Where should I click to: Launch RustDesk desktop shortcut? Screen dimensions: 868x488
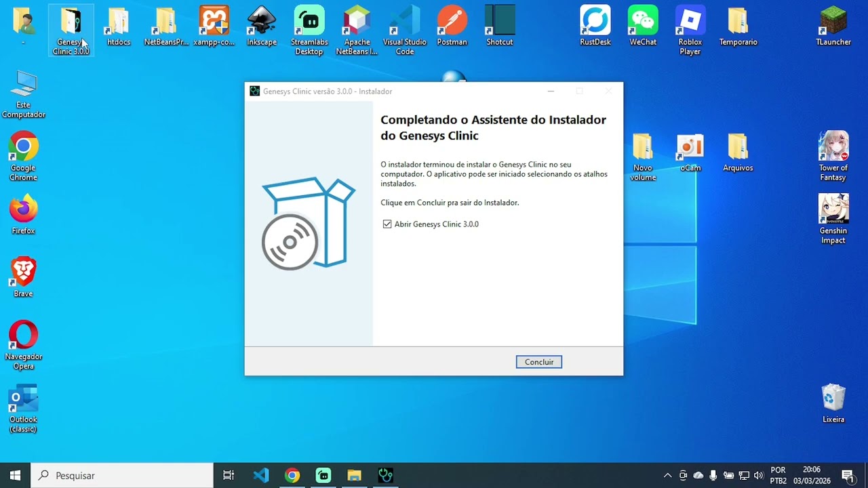[x=595, y=27]
